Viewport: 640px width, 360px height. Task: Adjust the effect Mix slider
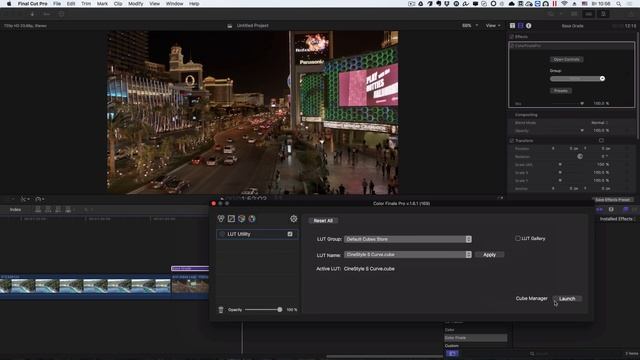[x=582, y=104]
